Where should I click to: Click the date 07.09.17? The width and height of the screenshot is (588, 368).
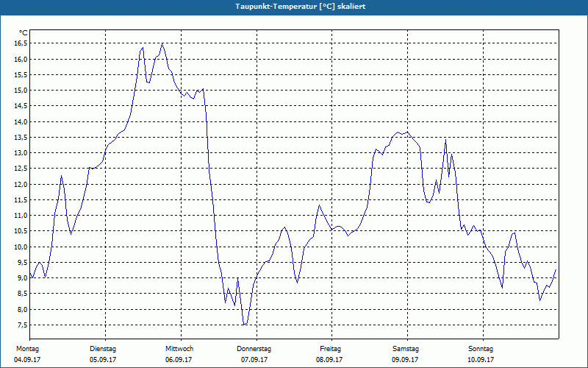click(x=254, y=360)
